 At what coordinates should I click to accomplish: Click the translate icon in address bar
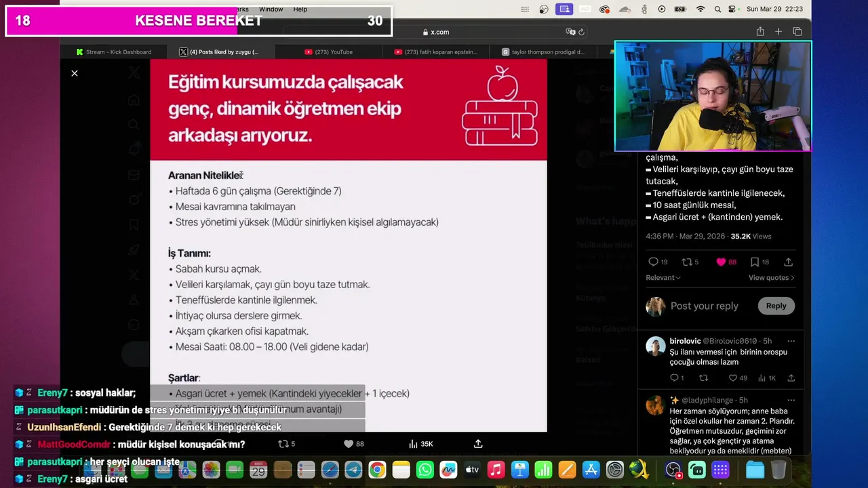(570, 32)
